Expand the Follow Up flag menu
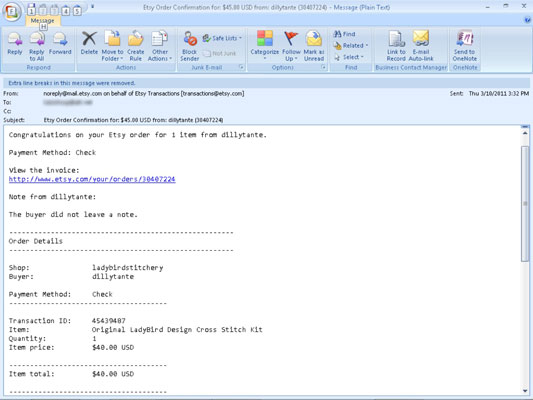 click(x=291, y=46)
